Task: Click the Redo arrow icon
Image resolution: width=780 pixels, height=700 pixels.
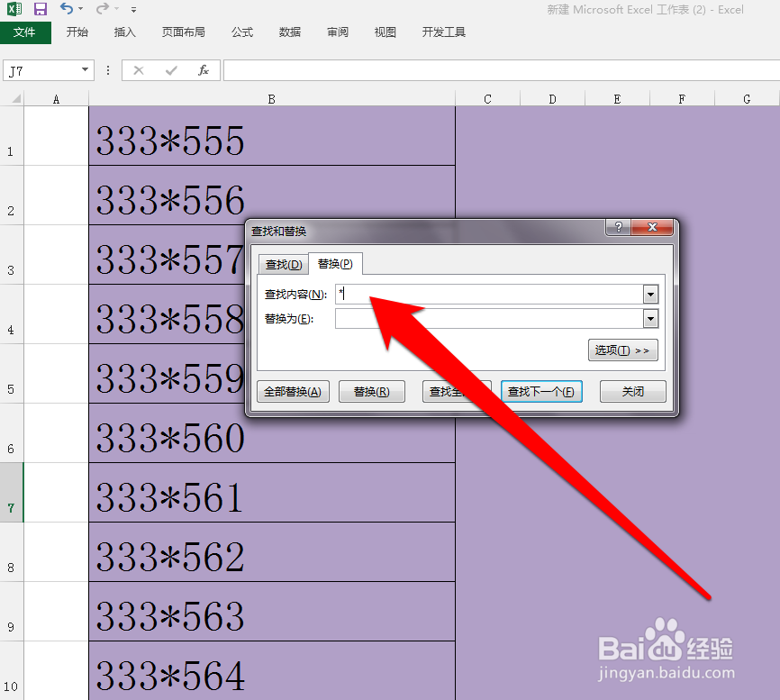Action: [102, 8]
